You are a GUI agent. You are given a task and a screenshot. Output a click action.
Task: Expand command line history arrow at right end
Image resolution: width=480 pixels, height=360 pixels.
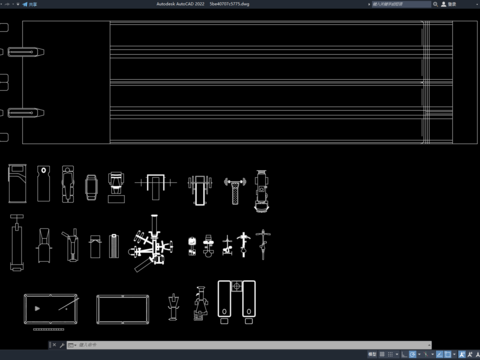[429, 345]
